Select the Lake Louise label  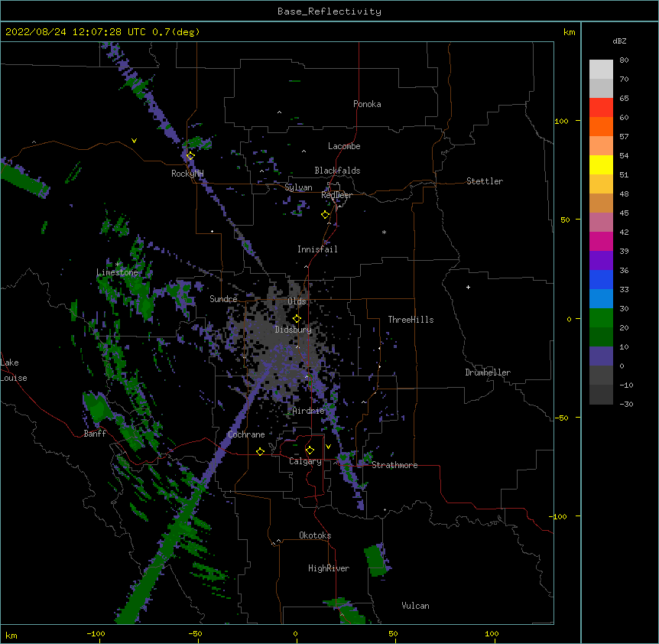(x=14, y=370)
